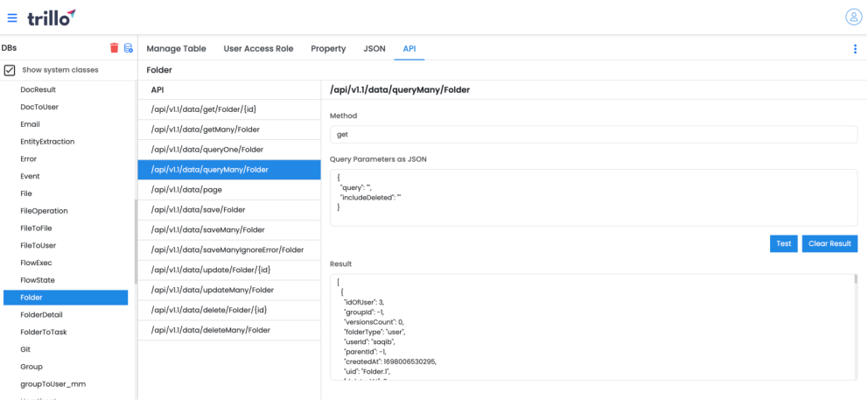Select /api/v1.1/data/queryOne/Folder endpoint
This screenshot has height=400, width=868.
click(x=229, y=150)
